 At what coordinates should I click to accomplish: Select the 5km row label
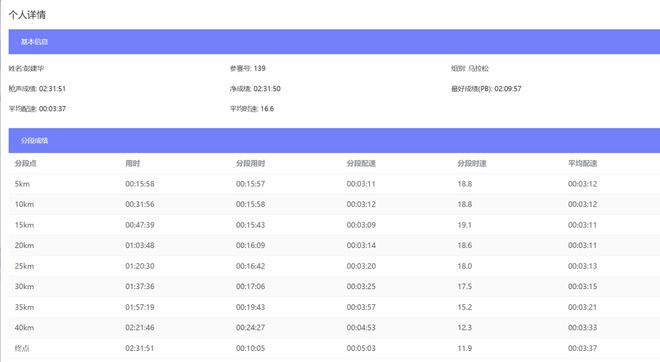[22, 184]
